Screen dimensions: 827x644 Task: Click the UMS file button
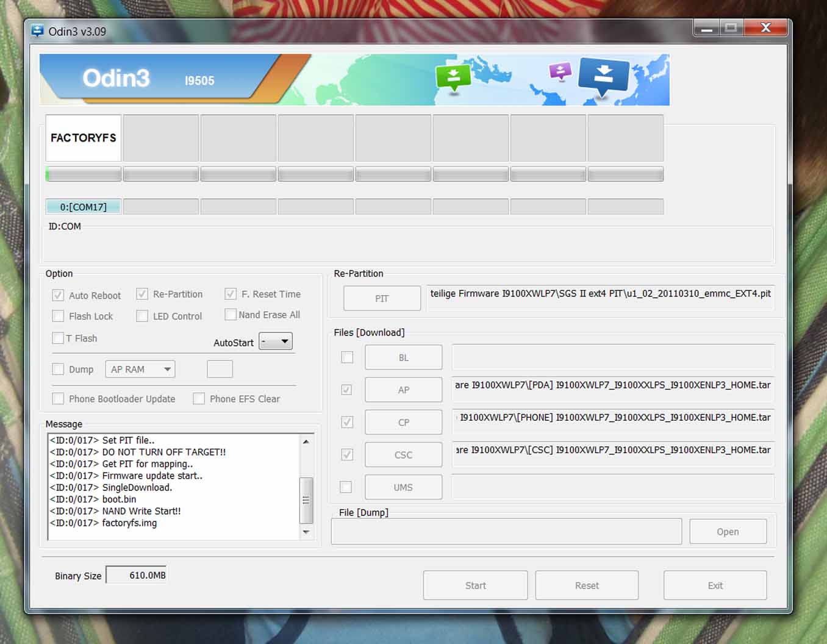click(404, 487)
